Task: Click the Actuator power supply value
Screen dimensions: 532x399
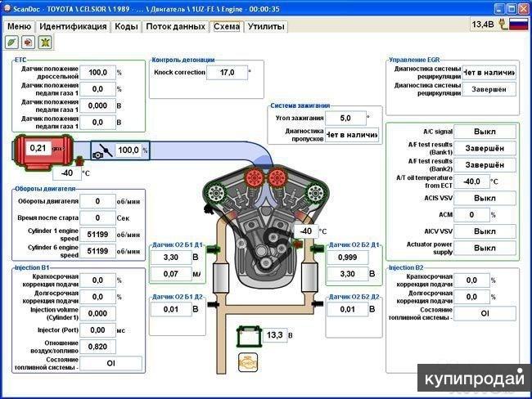Action: (485, 248)
